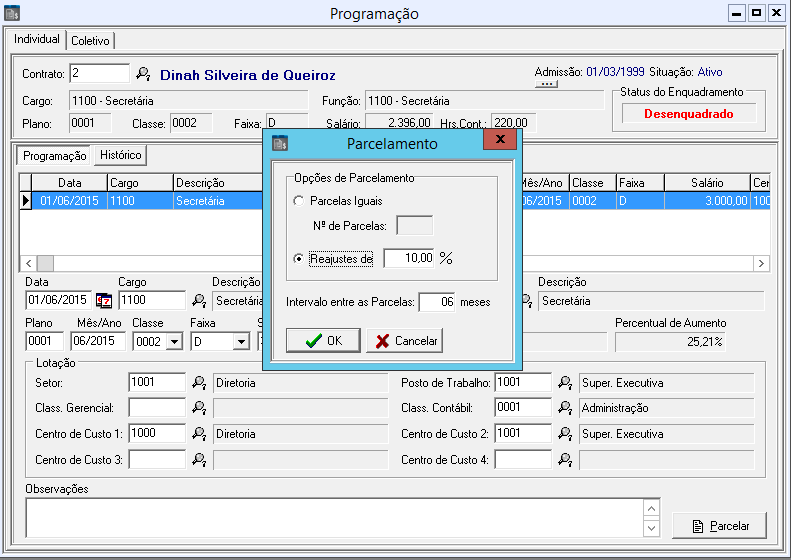Click lookup icon for Class. Contábil

pyautogui.click(x=565, y=407)
